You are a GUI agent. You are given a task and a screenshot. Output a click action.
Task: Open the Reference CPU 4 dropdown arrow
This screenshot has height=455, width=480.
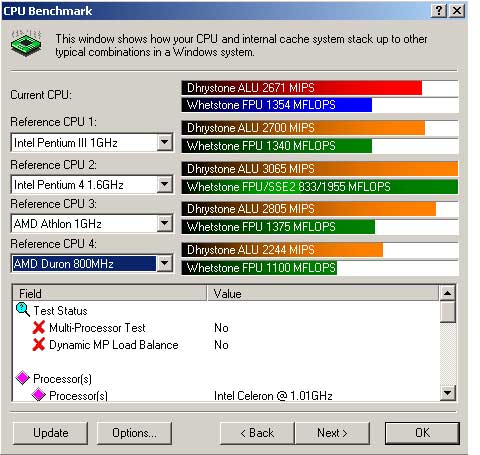point(164,263)
